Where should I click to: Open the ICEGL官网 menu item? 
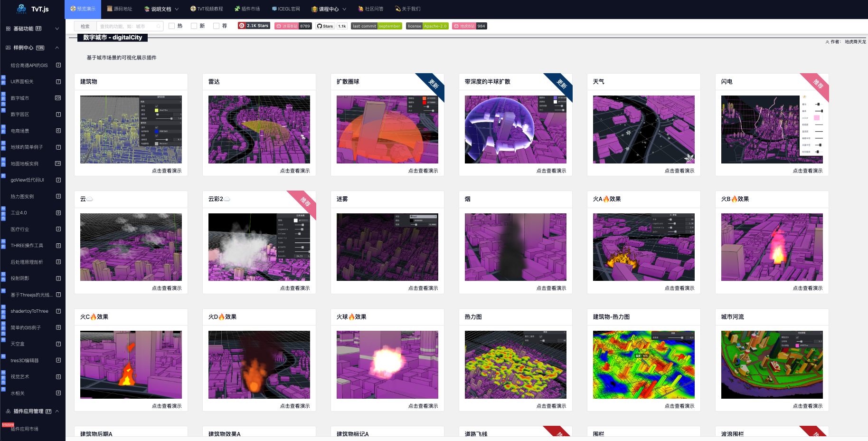coord(286,9)
